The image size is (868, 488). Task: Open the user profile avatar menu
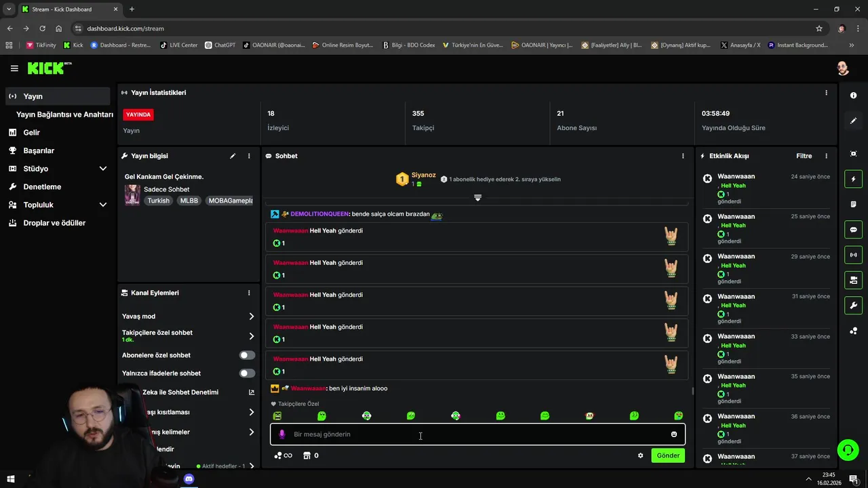(x=843, y=68)
